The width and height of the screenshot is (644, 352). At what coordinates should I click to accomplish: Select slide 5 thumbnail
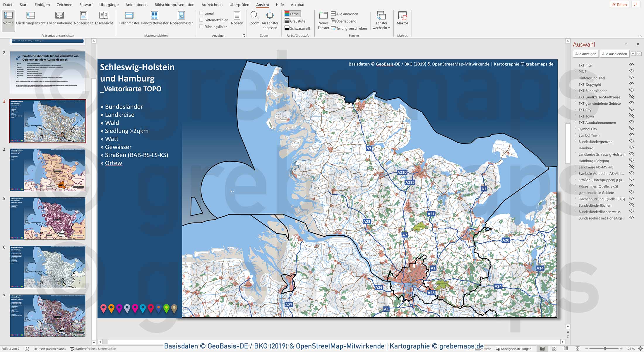(48, 218)
